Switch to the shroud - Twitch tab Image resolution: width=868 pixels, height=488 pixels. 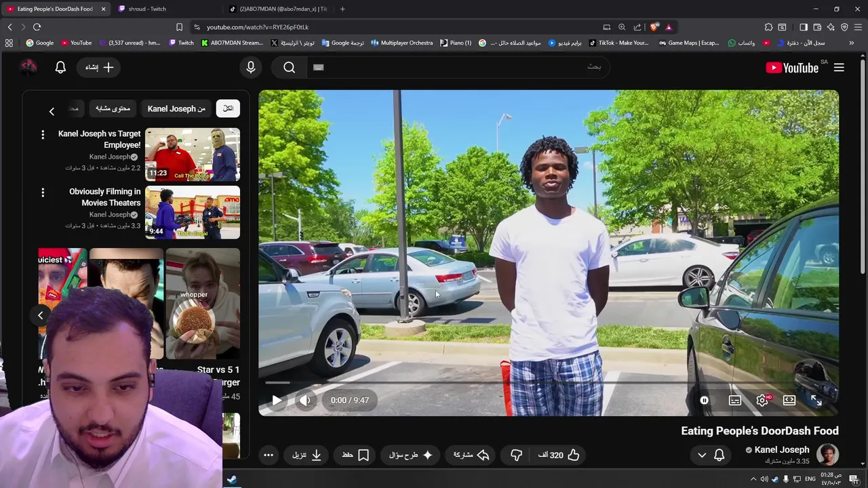coord(147,9)
